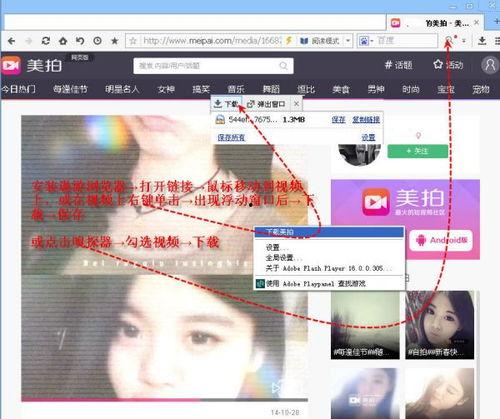Select the 美食 category

[x=341, y=89]
